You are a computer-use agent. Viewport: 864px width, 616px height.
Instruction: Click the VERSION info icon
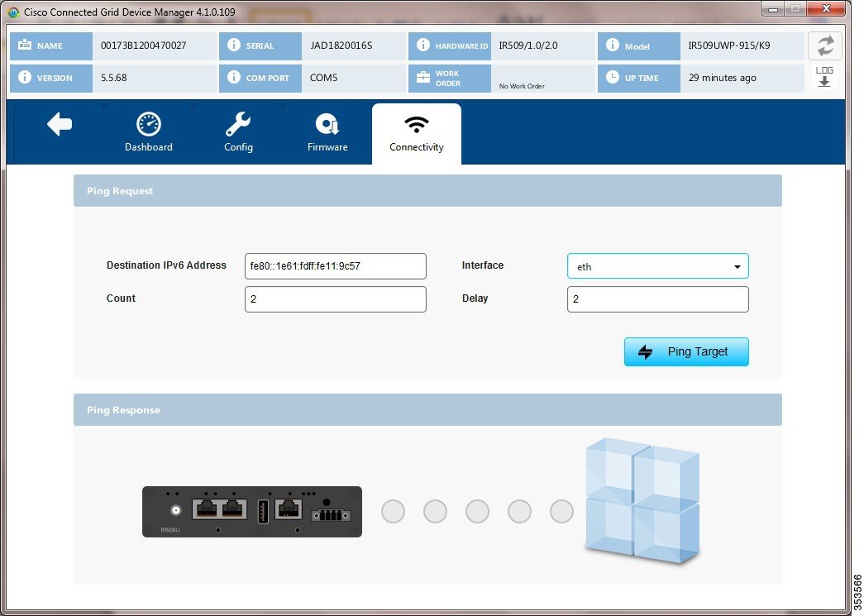[25, 77]
